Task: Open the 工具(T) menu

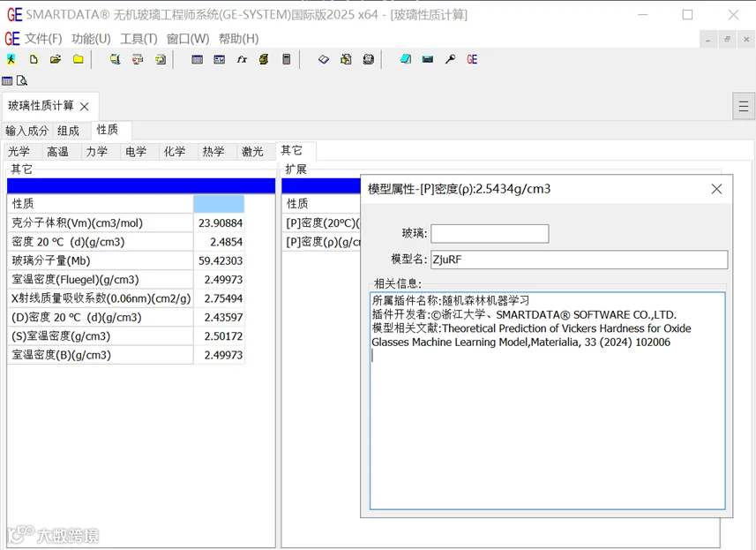Action: 138,39
